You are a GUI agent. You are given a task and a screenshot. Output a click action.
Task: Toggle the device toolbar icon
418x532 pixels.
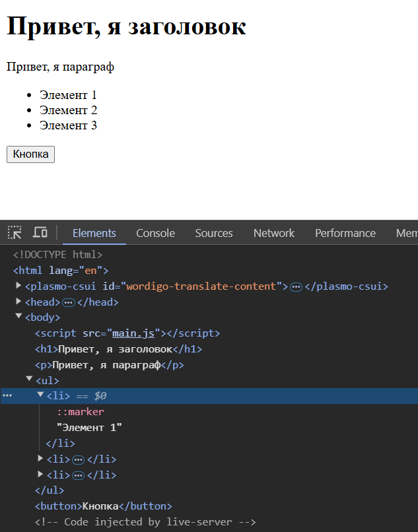(x=40, y=232)
